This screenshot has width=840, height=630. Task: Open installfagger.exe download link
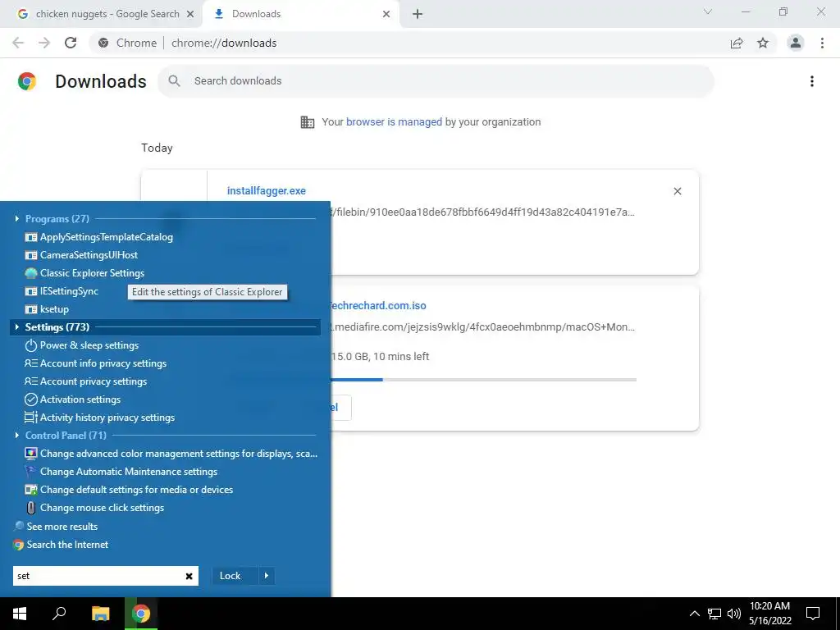[267, 190]
